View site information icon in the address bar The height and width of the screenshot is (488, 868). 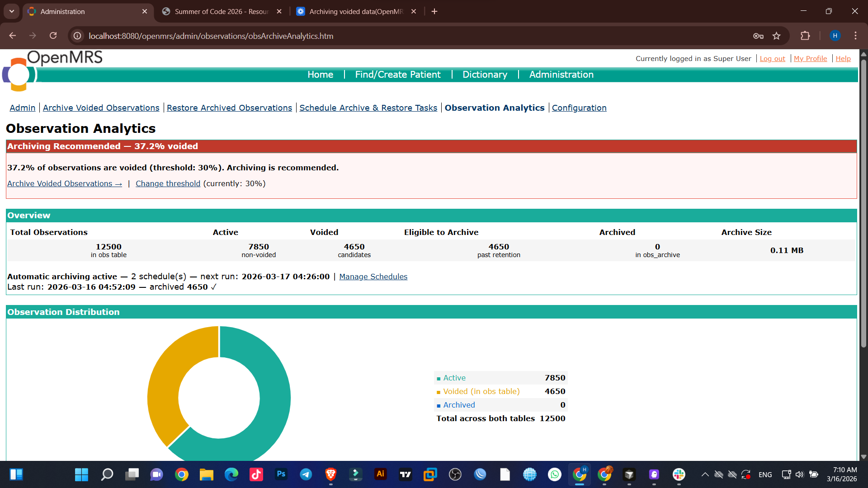(77, 36)
